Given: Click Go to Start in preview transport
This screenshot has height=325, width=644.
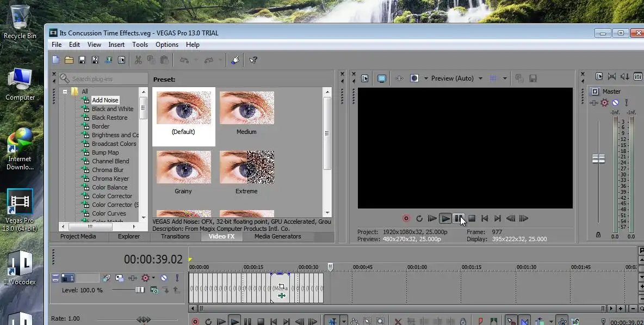Looking at the screenshot, I should point(485,219).
